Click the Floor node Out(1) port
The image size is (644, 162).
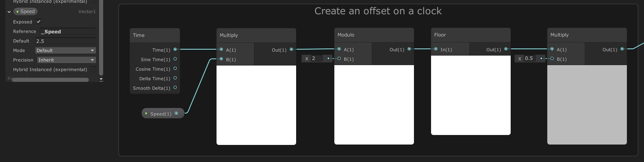pos(506,49)
